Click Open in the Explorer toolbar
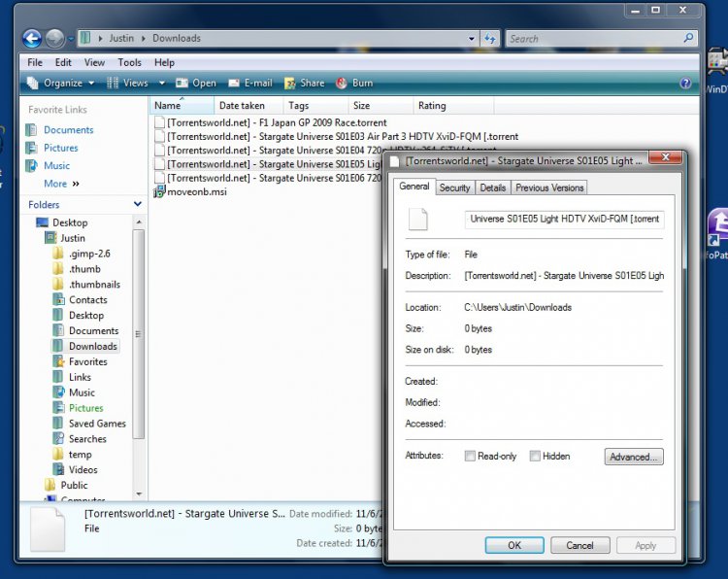The height and width of the screenshot is (579, 728). point(196,83)
